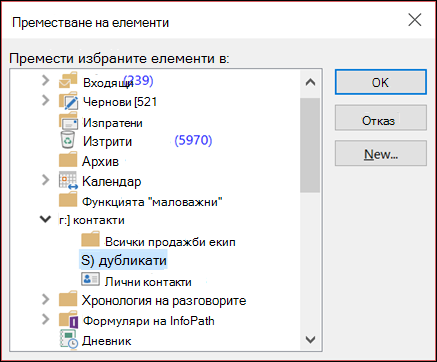The image size is (437, 362).
Task: Click the folder list scrollbar thumb
Action: 310,145
